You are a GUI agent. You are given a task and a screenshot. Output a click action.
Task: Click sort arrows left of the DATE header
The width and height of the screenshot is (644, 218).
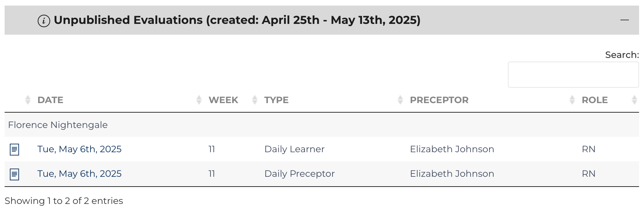click(x=28, y=100)
